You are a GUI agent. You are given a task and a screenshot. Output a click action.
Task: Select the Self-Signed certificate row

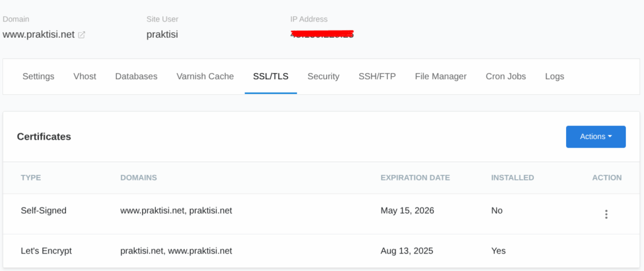[x=321, y=214]
